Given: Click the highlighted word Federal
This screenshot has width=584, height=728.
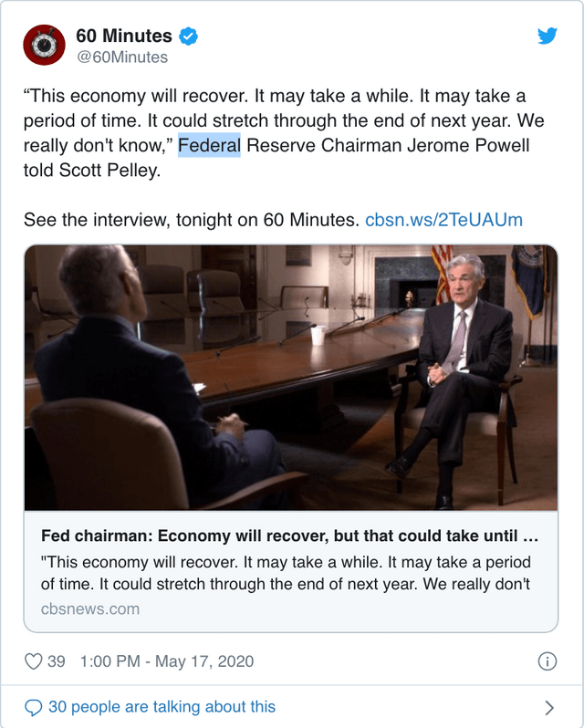Looking at the screenshot, I should (x=209, y=145).
